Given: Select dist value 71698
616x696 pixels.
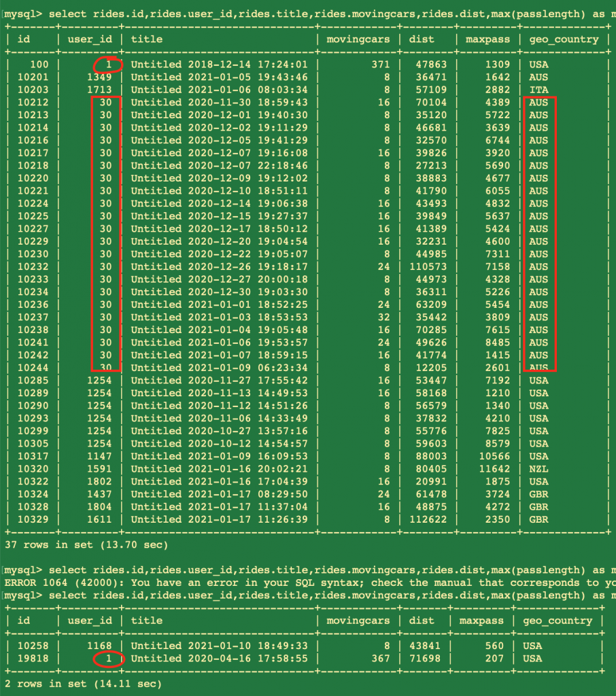Looking at the screenshot, I should (x=424, y=659).
